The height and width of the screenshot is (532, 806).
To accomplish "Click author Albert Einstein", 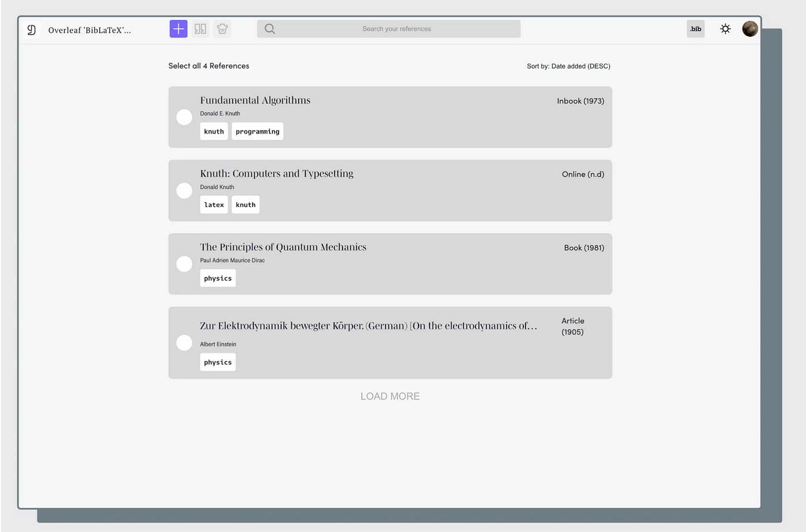I will (x=218, y=344).
